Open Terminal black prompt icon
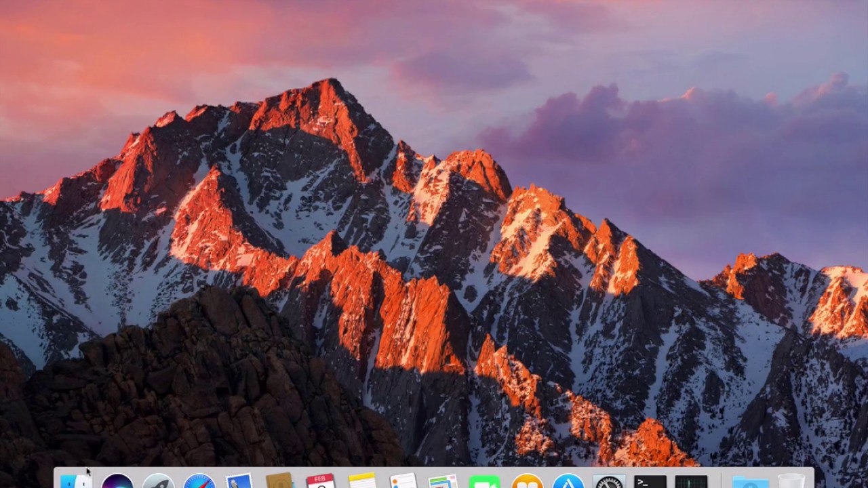 pyautogui.click(x=650, y=481)
